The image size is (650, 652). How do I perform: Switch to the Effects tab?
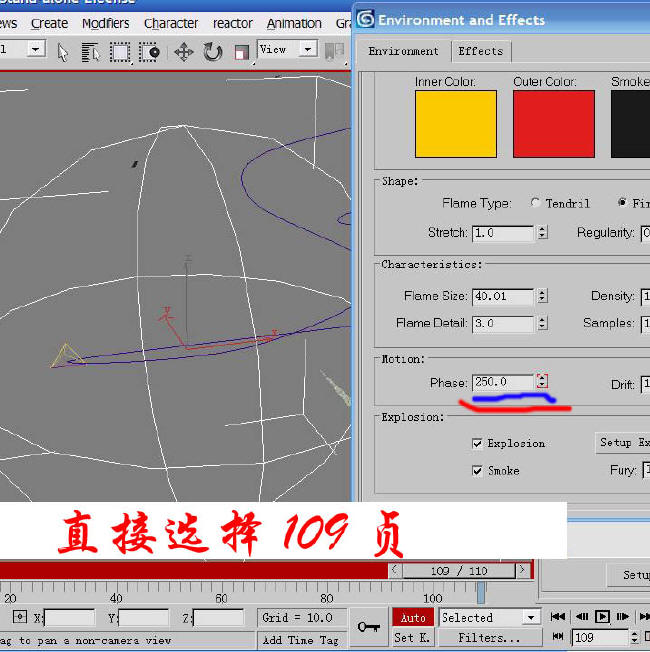[481, 51]
